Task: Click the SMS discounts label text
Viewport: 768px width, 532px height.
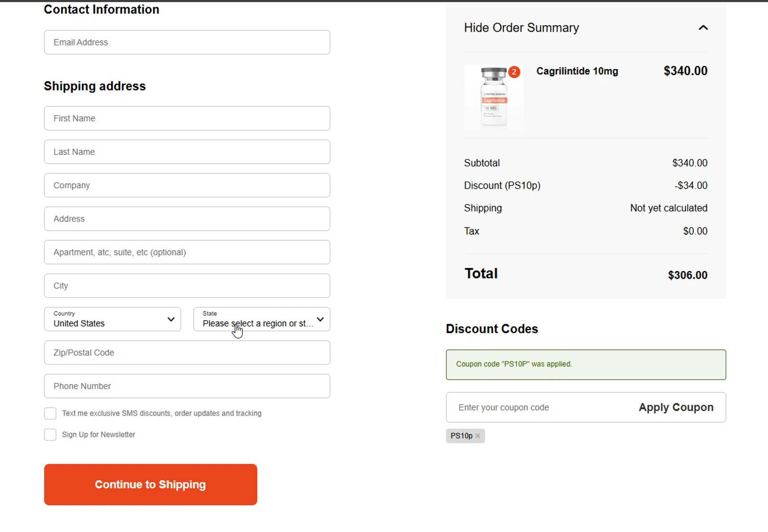Action: [162, 413]
